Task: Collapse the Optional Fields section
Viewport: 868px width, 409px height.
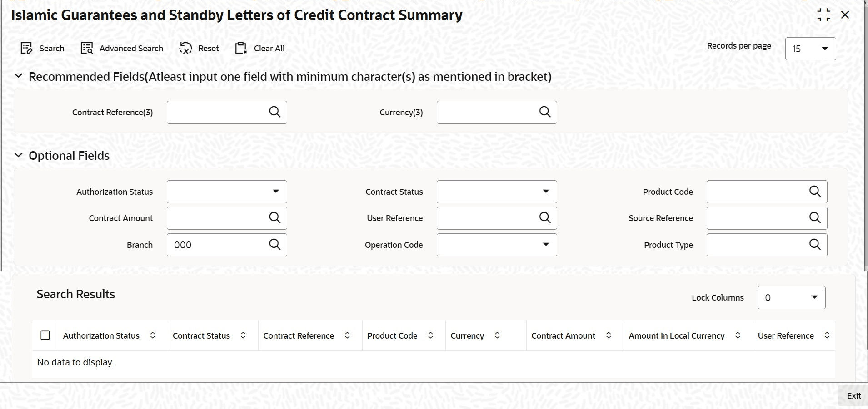Action: point(19,155)
